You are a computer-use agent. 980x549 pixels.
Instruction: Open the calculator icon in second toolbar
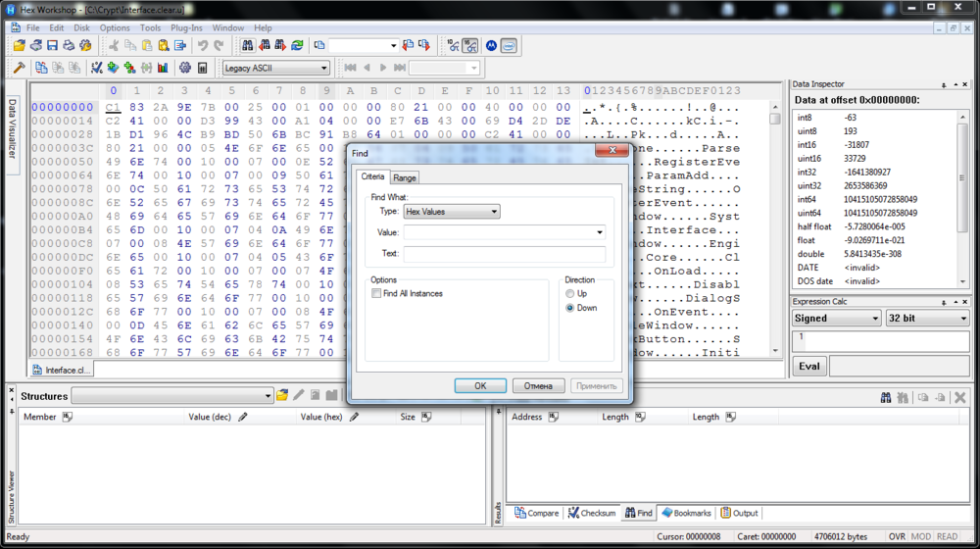click(202, 68)
